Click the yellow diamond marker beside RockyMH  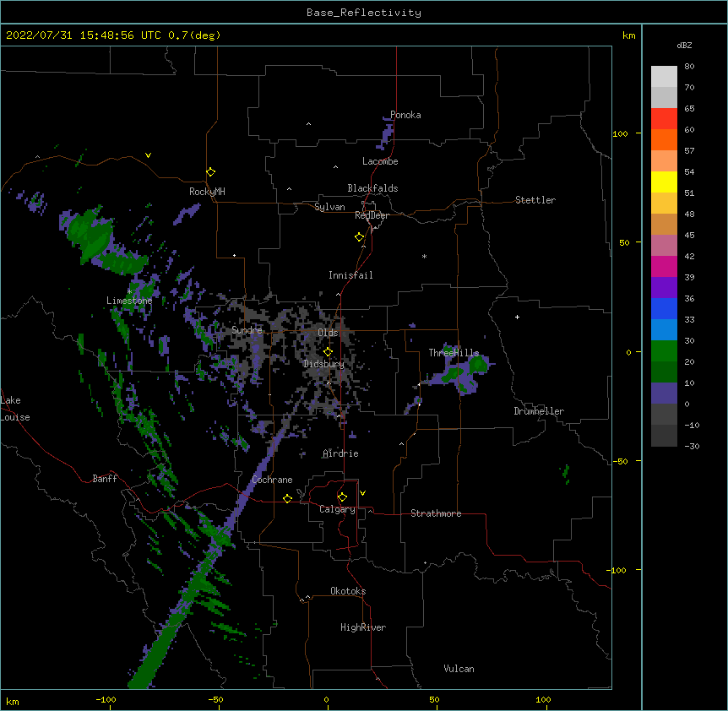click(211, 172)
